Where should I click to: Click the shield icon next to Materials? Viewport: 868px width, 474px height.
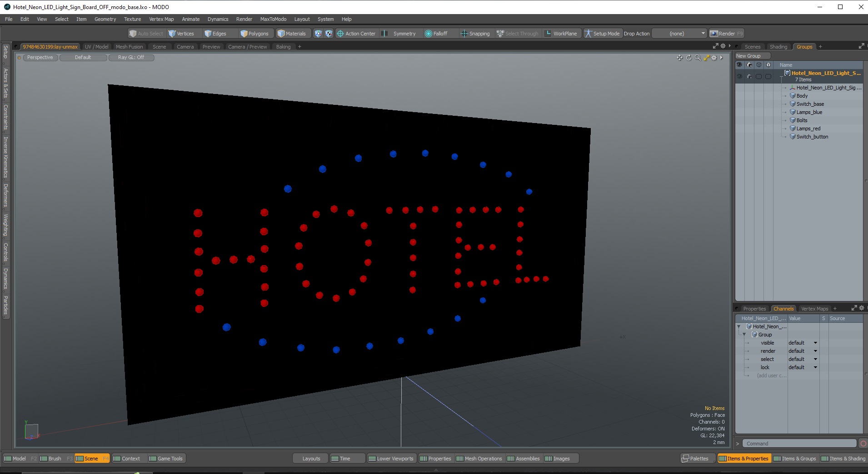pos(318,34)
